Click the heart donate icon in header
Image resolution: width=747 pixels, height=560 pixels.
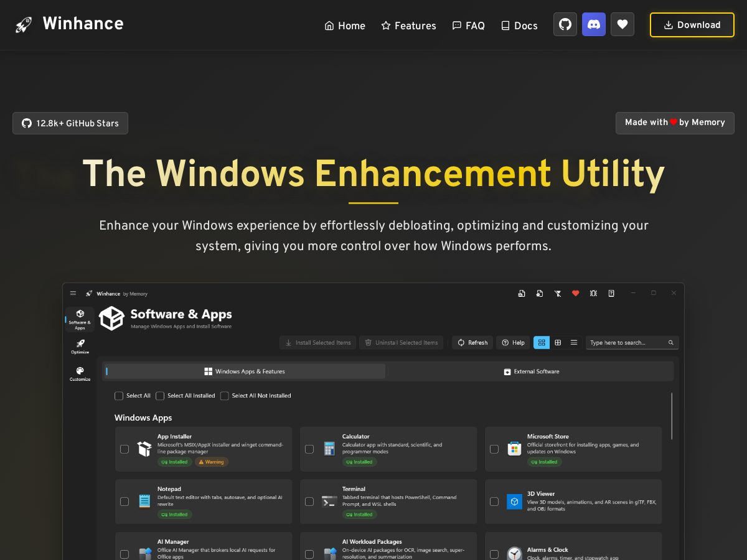point(622,25)
